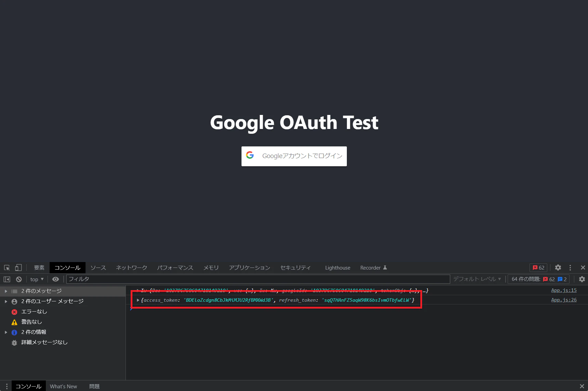The width and height of the screenshot is (588, 391).
Task: Click the list icon beside 2 件のメッセージ
Action: coord(14,291)
